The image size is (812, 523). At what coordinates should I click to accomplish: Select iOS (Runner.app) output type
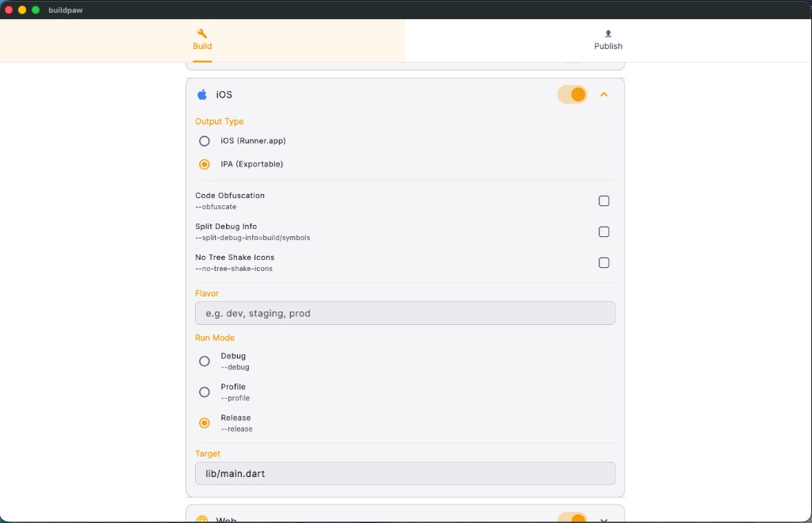point(204,141)
